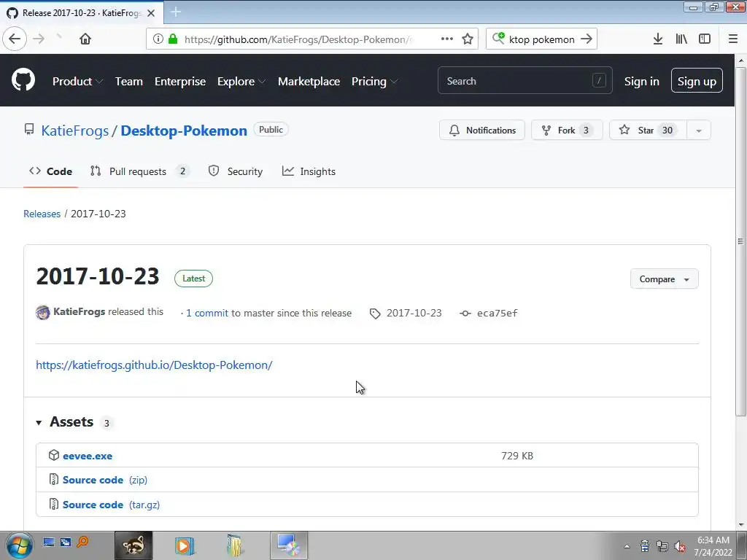Click the repository icon before KatieFrogs
747x560 pixels.
coord(29,130)
